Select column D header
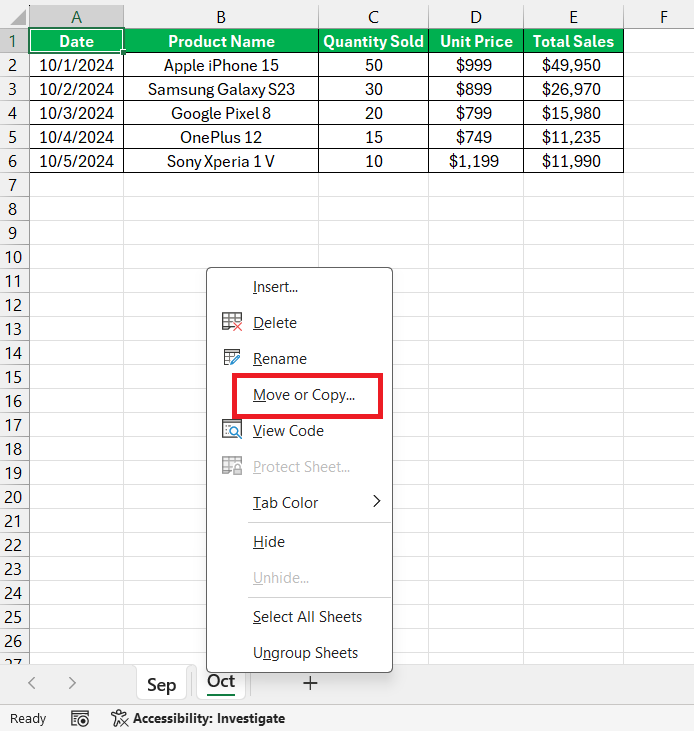This screenshot has height=731, width=694. [x=476, y=17]
